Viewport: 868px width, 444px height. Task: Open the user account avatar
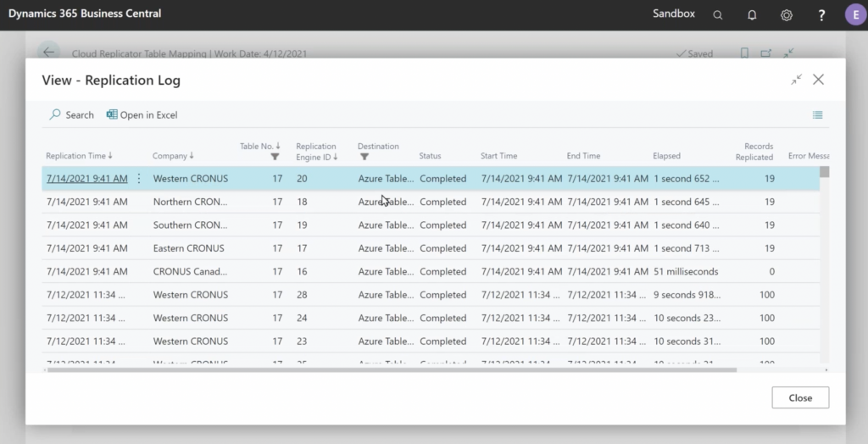click(x=854, y=14)
